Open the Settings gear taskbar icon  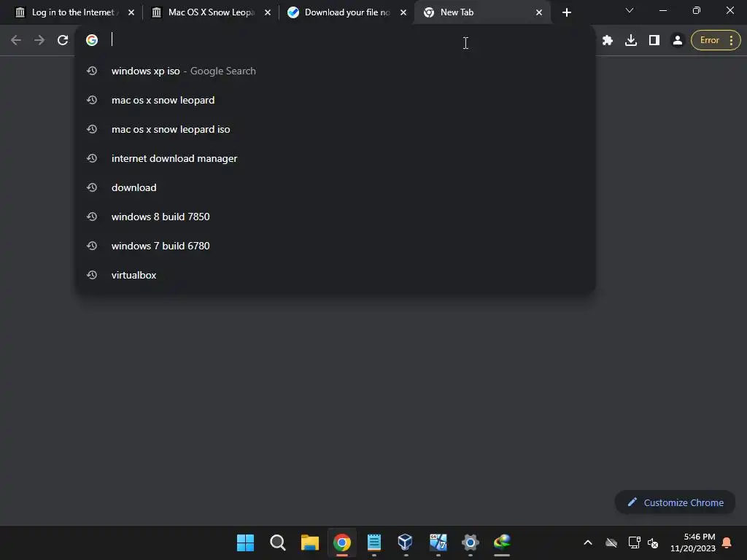pos(471,542)
